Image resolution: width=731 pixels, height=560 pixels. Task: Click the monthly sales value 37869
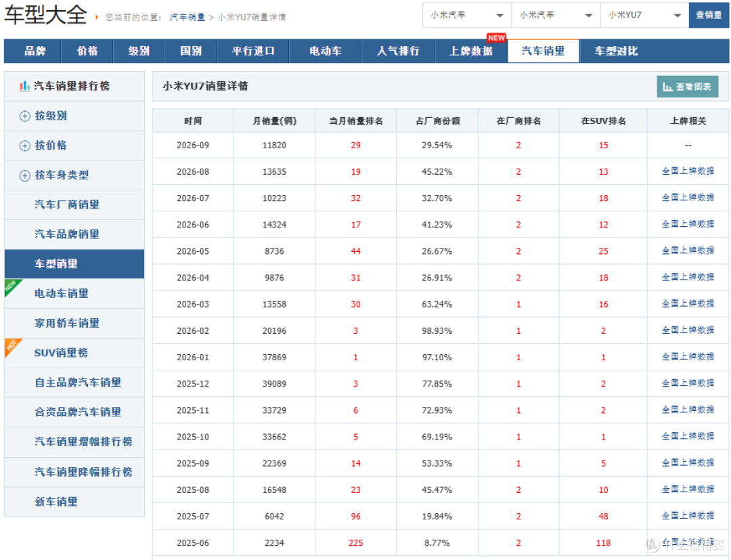click(274, 358)
